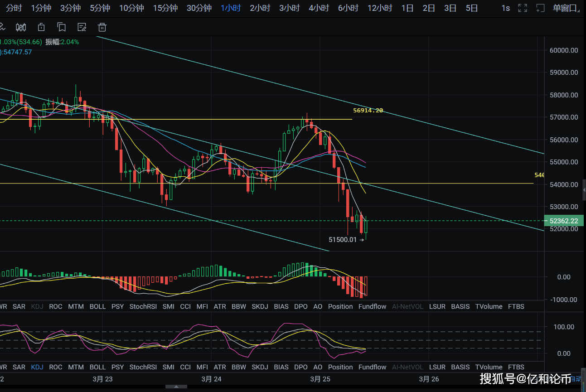Select CCI in the MACD-panel indicator row

pos(185,306)
